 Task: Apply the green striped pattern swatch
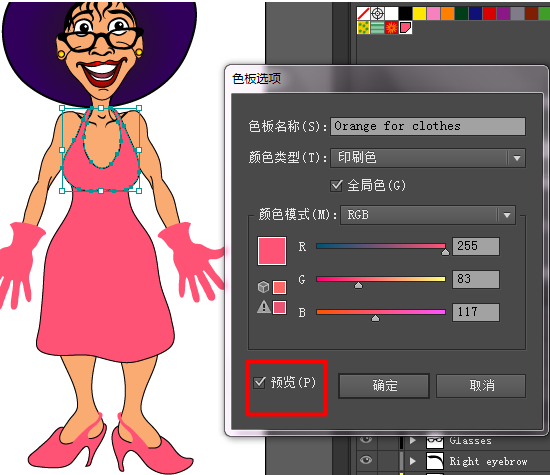coord(377,28)
